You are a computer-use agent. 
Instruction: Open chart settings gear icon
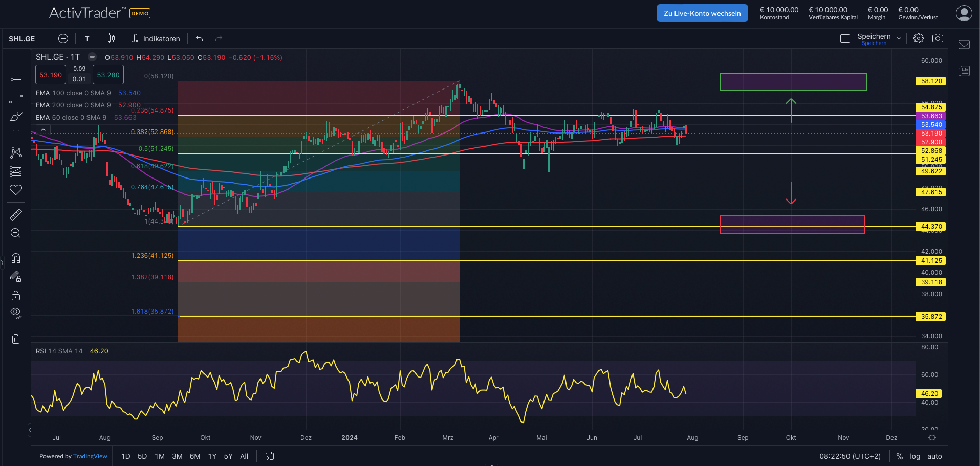919,38
